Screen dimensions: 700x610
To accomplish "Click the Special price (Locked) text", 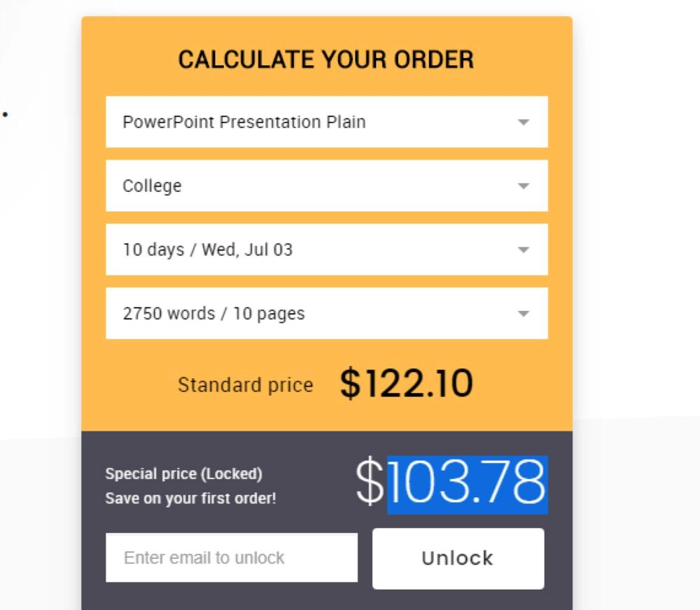I will click(183, 474).
